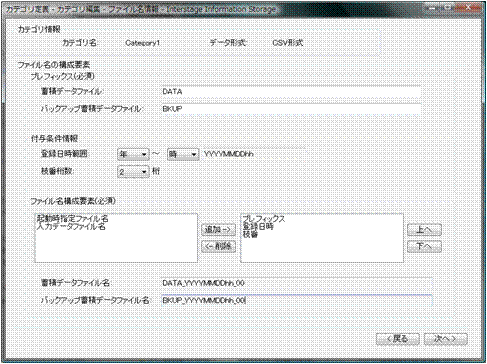487x364 pixels.
Task: Click the < 戻る back button
Action: coord(397,339)
